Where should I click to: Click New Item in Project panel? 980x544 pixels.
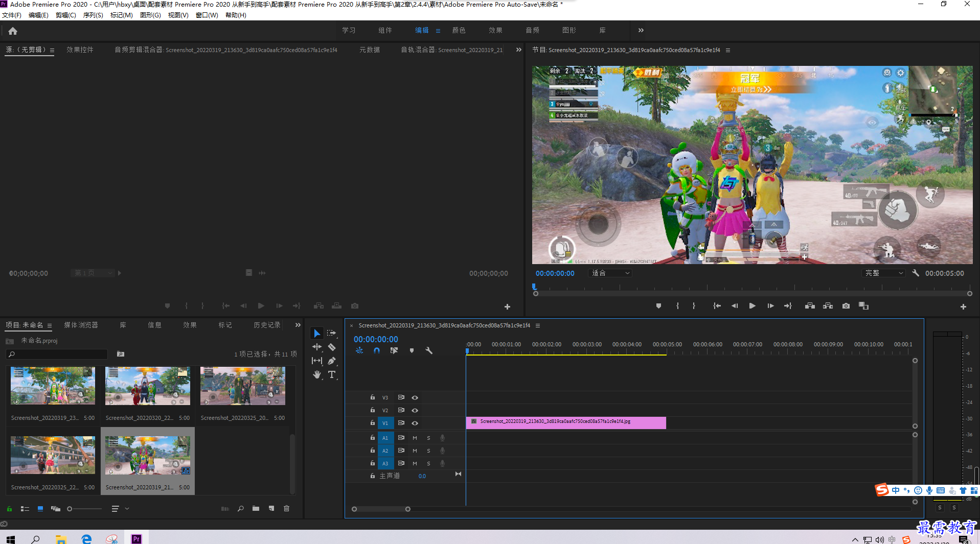(271, 509)
